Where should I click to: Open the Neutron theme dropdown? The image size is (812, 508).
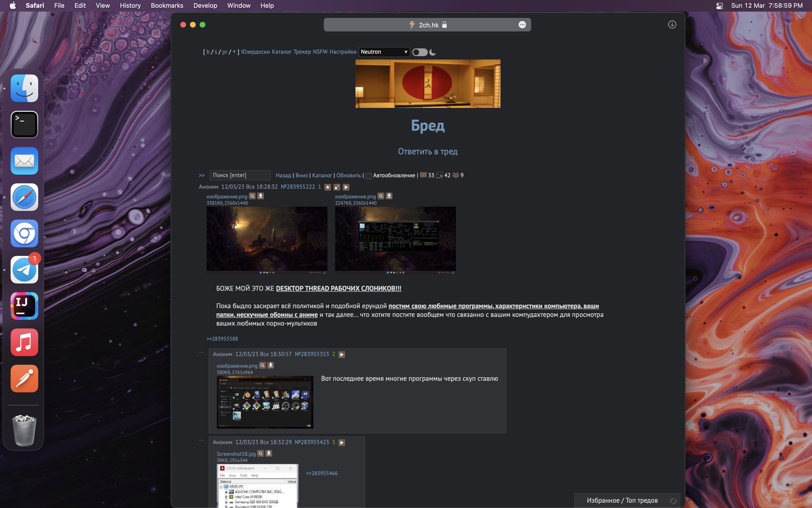point(384,52)
